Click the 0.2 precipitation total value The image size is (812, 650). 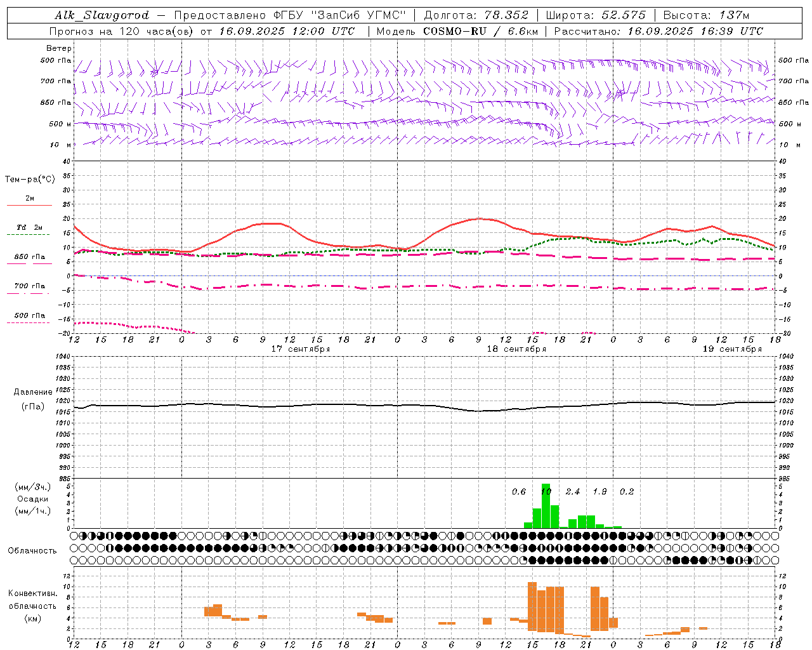[x=627, y=492]
